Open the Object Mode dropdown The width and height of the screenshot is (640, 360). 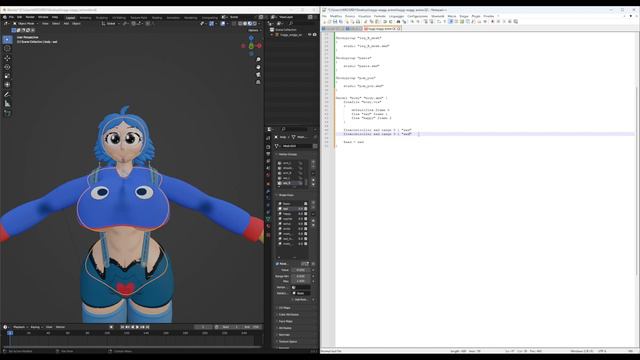(x=26, y=24)
